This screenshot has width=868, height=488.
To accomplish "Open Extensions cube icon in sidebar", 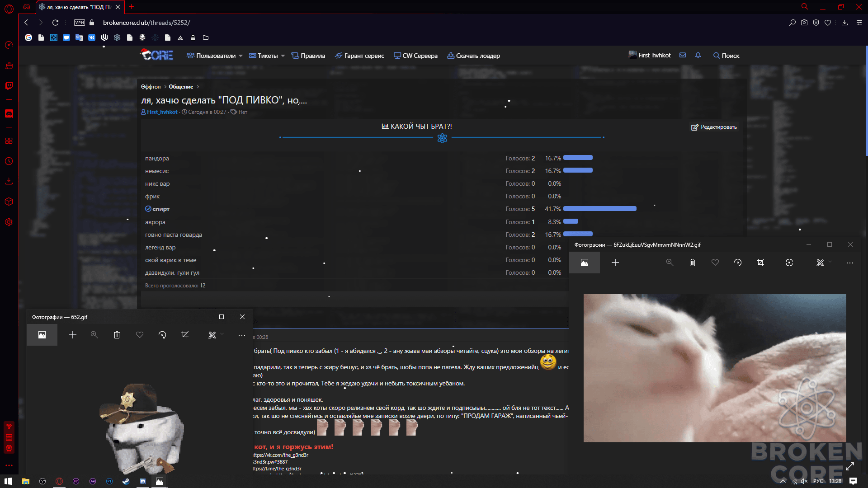I will [9, 202].
